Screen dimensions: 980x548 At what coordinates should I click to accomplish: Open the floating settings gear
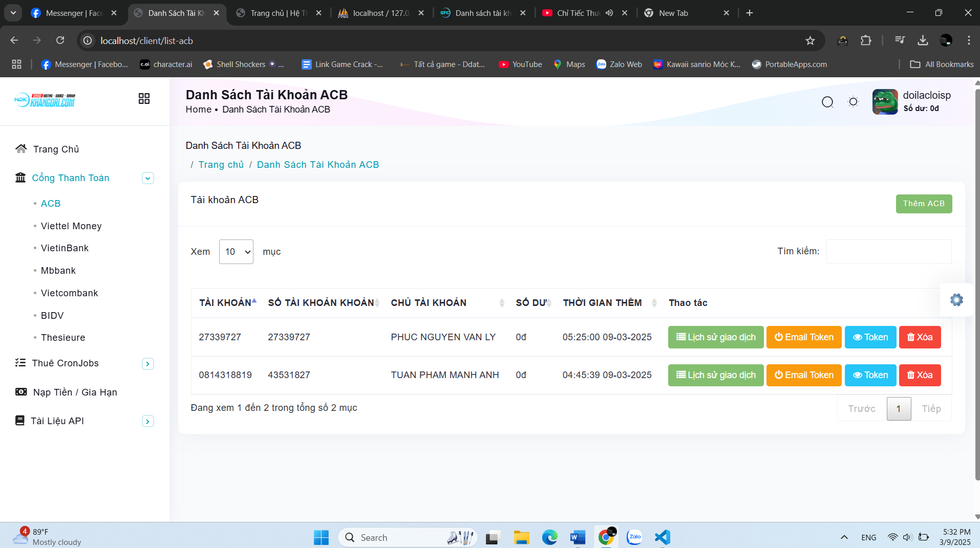[956, 300]
